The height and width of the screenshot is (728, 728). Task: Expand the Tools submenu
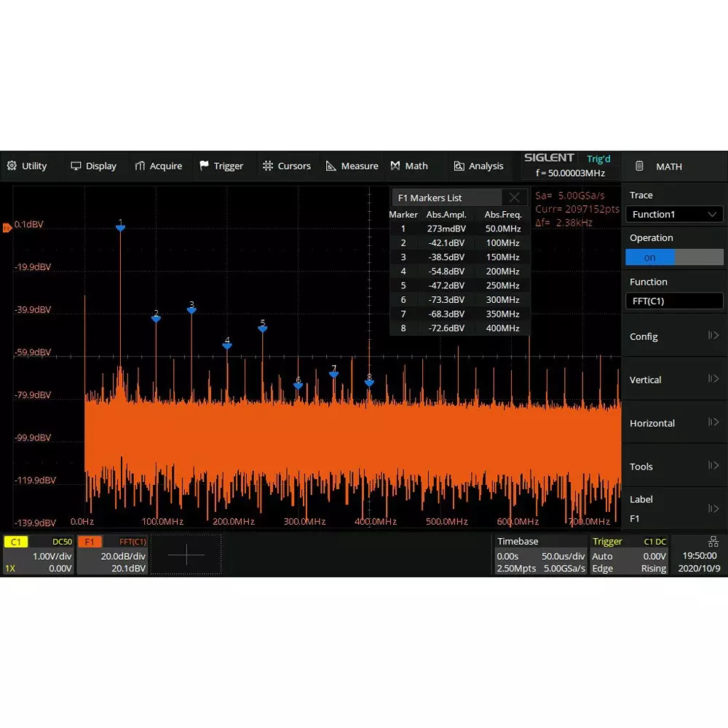coord(674,466)
